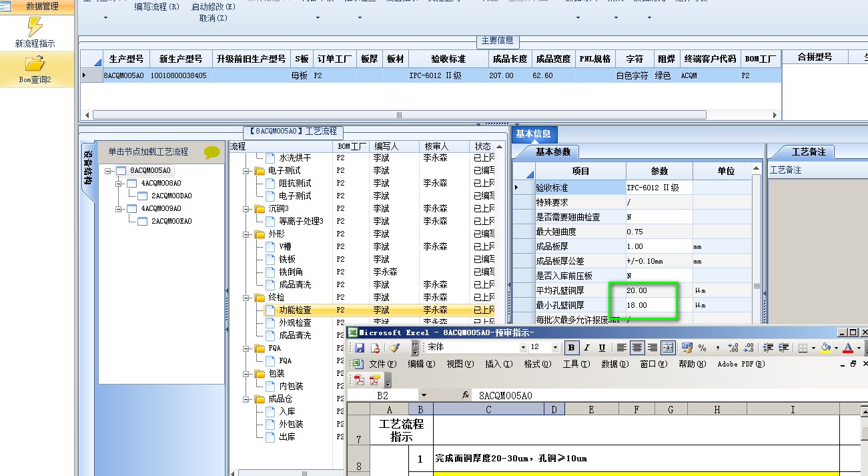868x476 pixels.
Task: Select the 工艺备注 tab
Action: coord(809,152)
